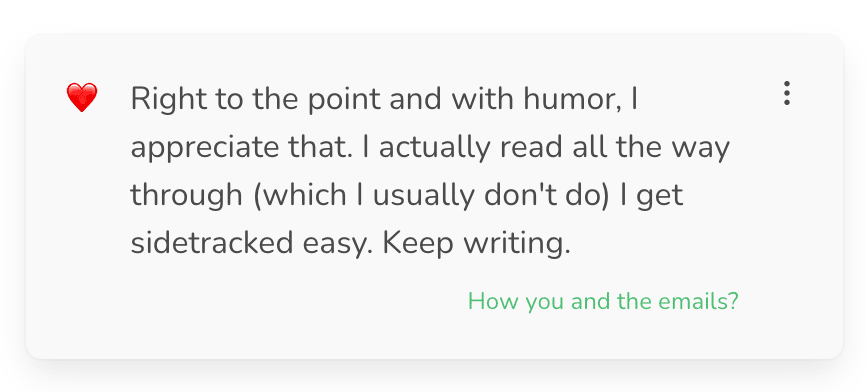Expand more actions via vertical ellipsis

point(786,93)
